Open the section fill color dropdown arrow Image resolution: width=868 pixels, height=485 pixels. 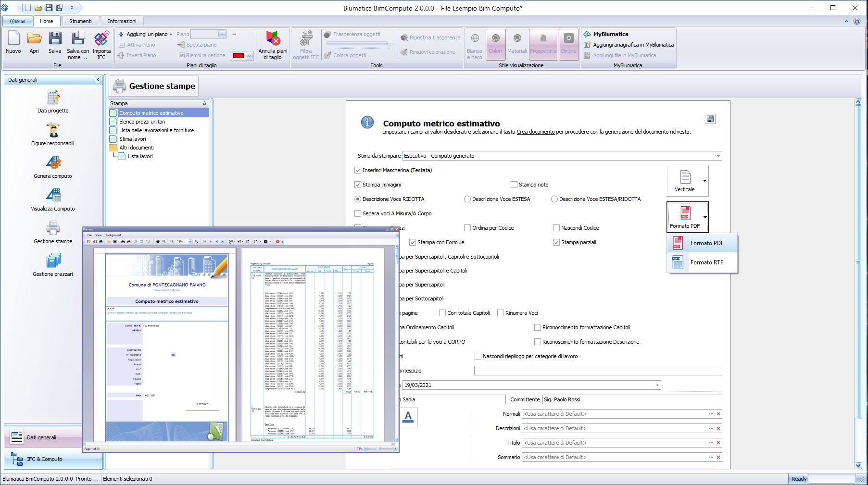(249, 56)
